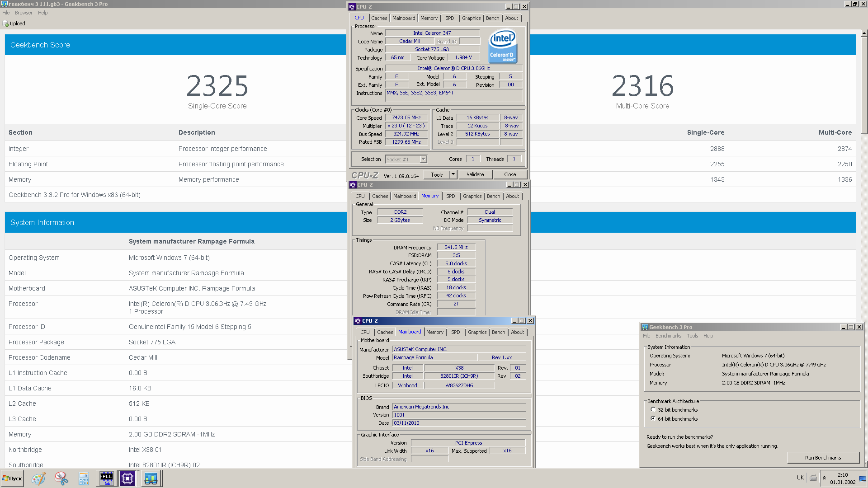Switch to Caches tab in top CPU-Z window
This screenshot has height=488, width=868.
(379, 18)
